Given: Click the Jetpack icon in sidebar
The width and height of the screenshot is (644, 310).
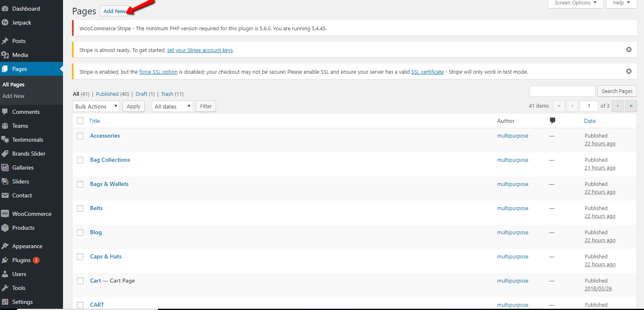Looking at the screenshot, I should coord(5,23).
